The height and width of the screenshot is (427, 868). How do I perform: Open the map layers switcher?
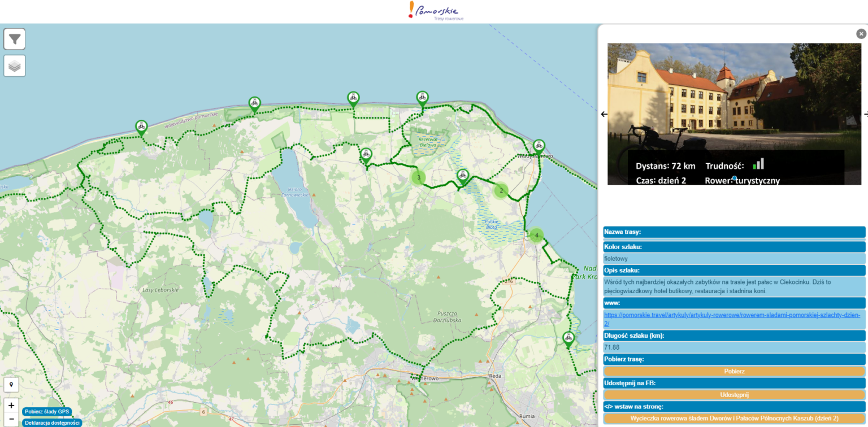(x=15, y=66)
